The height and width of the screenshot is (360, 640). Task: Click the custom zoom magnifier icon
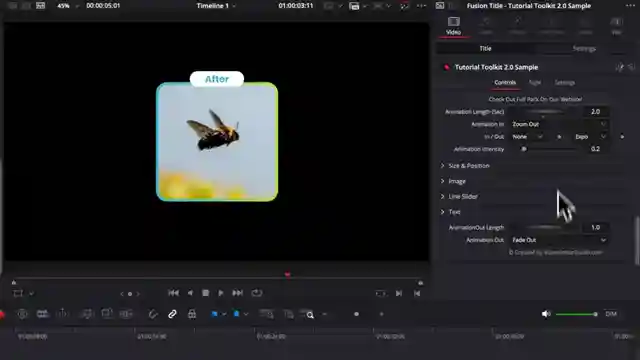pos(308,314)
